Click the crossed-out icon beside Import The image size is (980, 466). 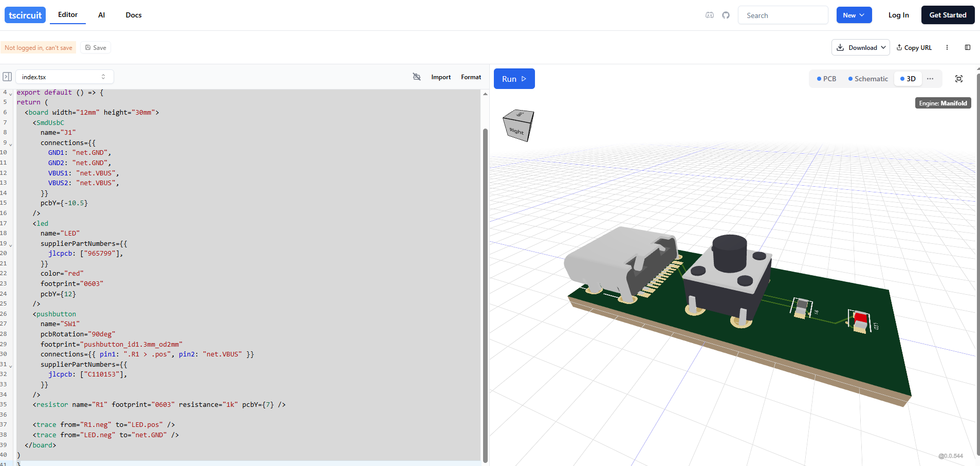(417, 77)
